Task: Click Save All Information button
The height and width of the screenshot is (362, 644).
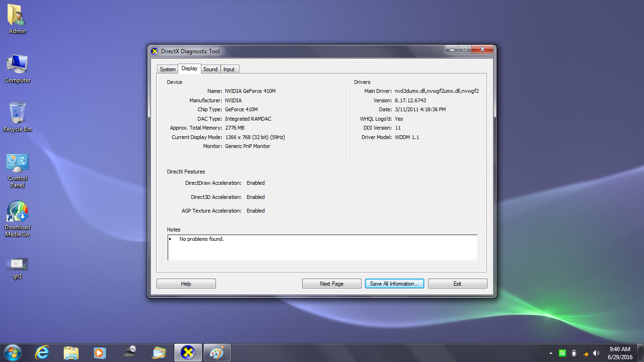Action: pyautogui.click(x=395, y=283)
